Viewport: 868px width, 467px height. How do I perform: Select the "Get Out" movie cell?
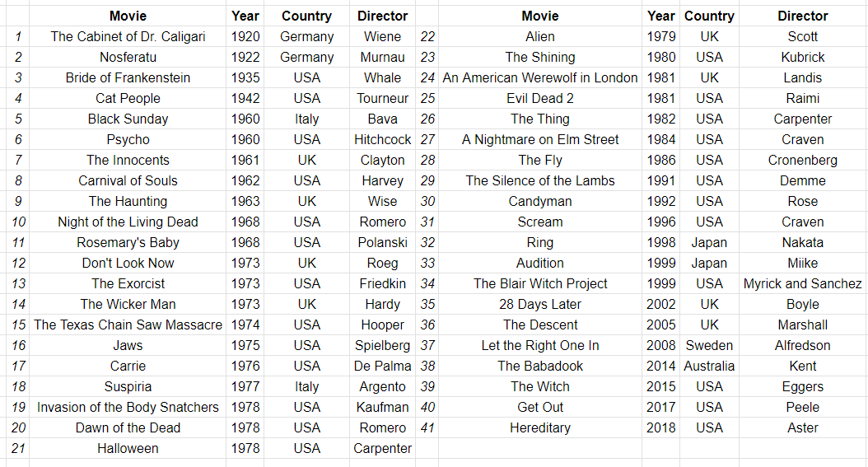coord(540,407)
